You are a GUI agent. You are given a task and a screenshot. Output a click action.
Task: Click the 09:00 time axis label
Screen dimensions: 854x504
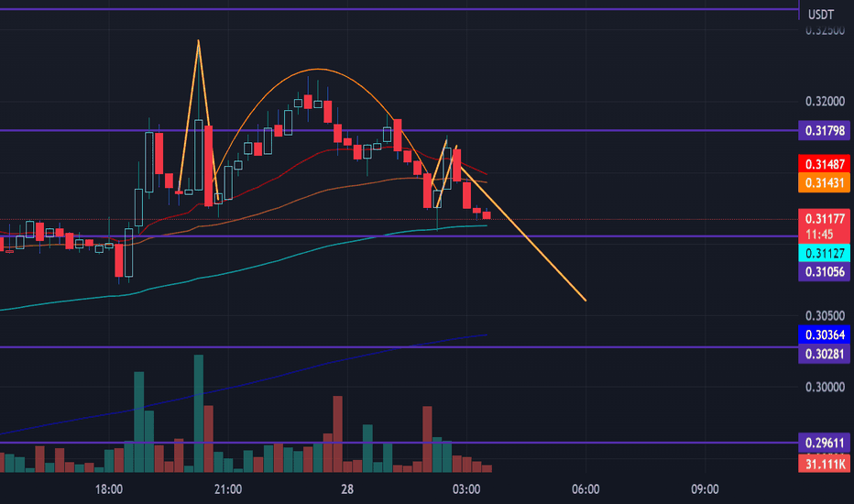tap(705, 489)
